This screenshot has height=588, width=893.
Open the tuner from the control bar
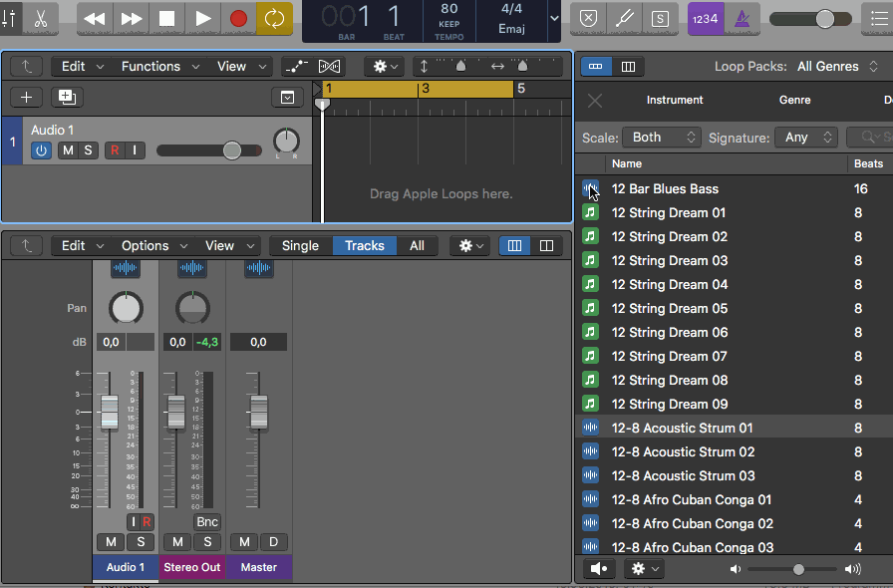tap(624, 18)
